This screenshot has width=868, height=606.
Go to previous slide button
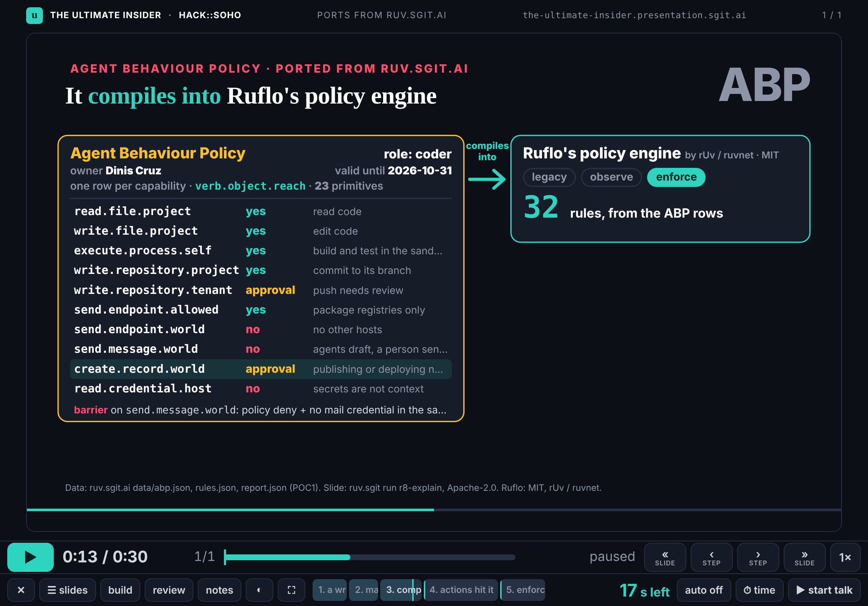pos(664,557)
